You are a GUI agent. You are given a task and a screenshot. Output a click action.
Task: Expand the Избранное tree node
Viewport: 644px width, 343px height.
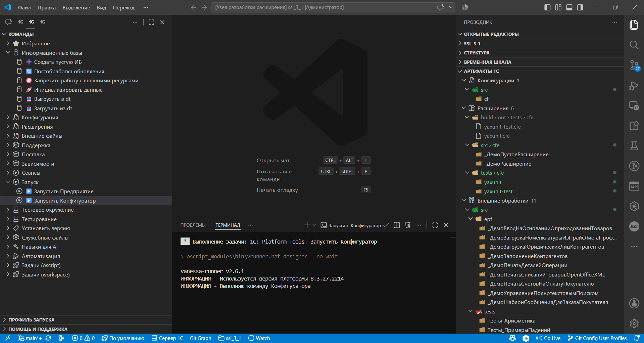(x=86, y=43)
